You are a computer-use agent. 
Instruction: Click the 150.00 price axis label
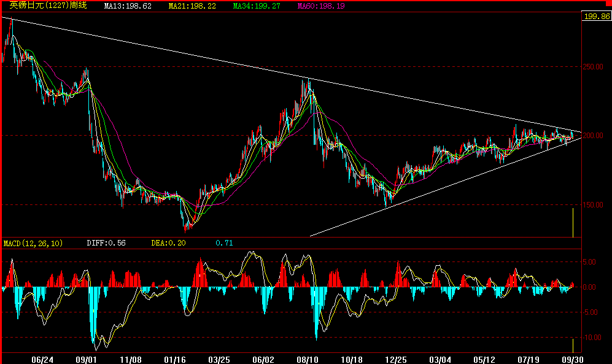point(593,205)
